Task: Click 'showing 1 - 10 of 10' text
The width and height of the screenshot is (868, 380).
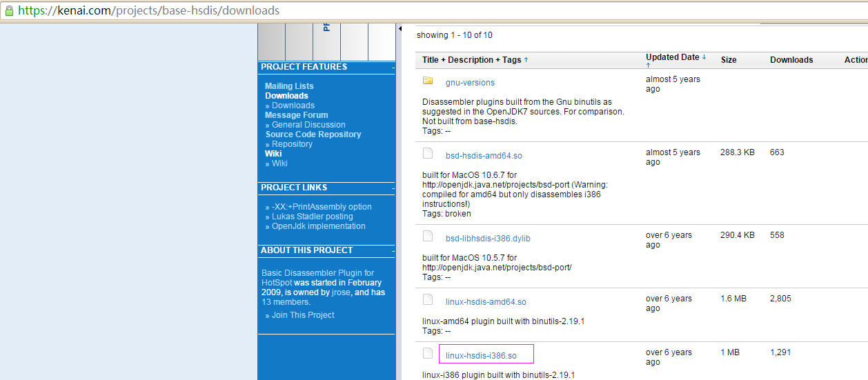Action: click(x=455, y=35)
